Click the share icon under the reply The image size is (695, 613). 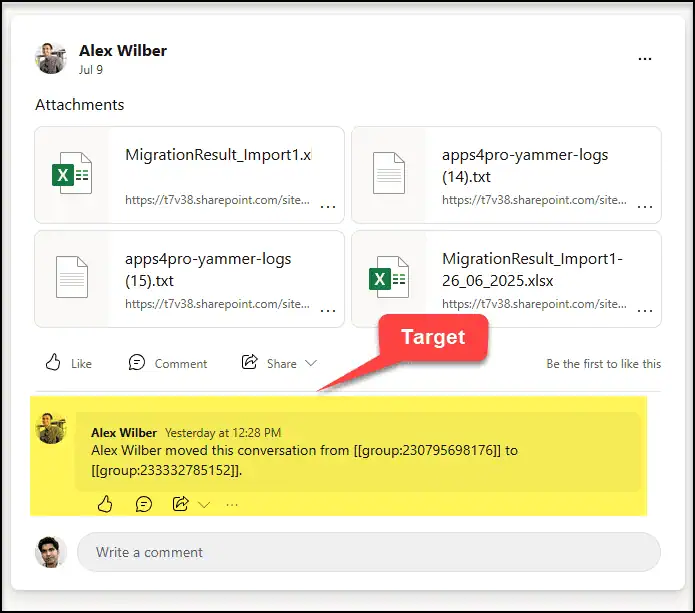181,504
